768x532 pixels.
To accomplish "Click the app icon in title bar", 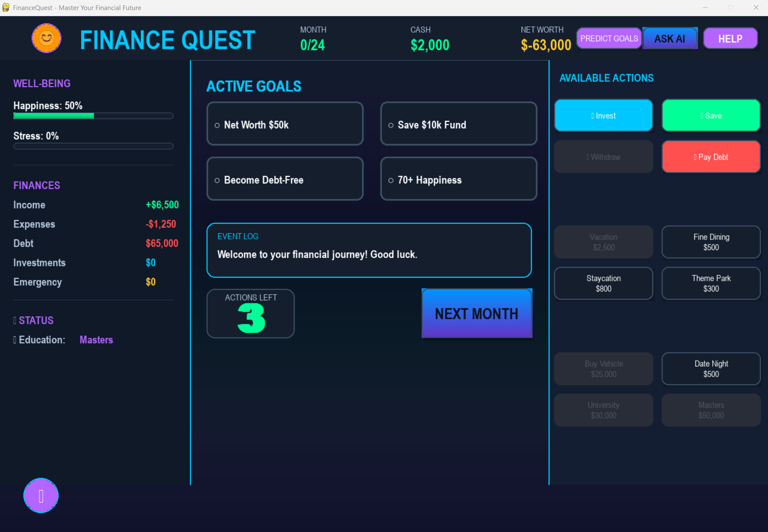I will (x=6, y=7).
